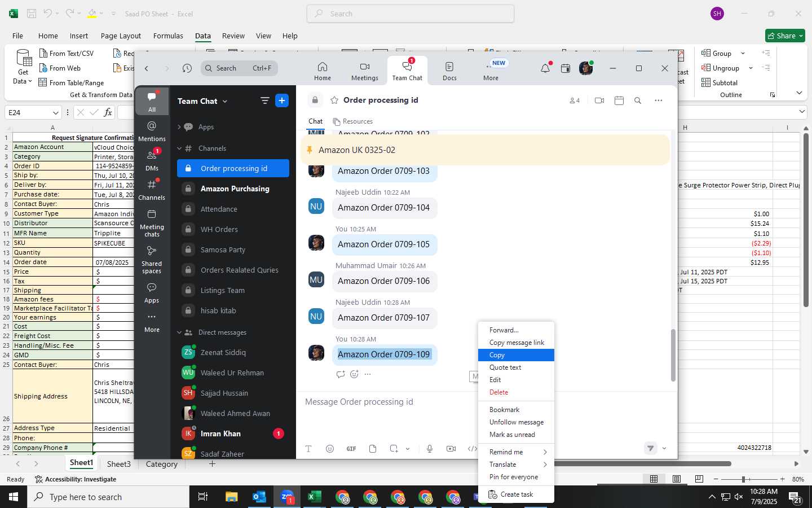
Task: Click the Zoom search field
Action: pos(239,68)
